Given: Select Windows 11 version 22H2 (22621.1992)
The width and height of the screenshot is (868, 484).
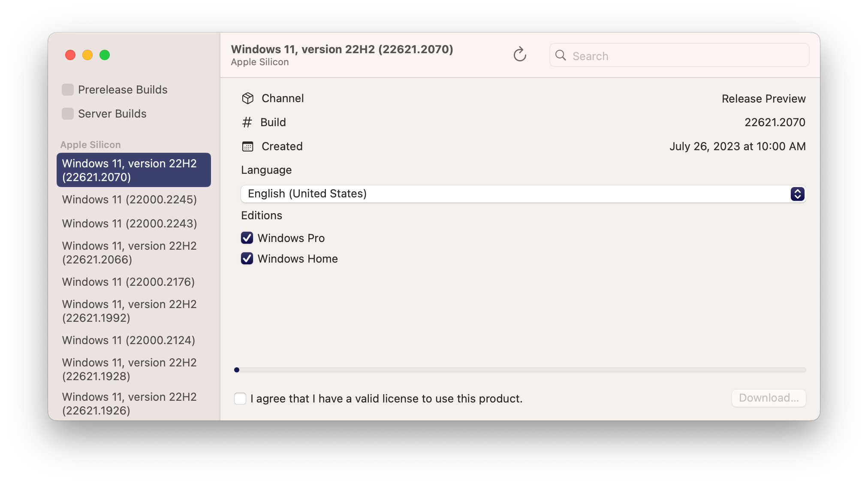Looking at the screenshot, I should [131, 311].
